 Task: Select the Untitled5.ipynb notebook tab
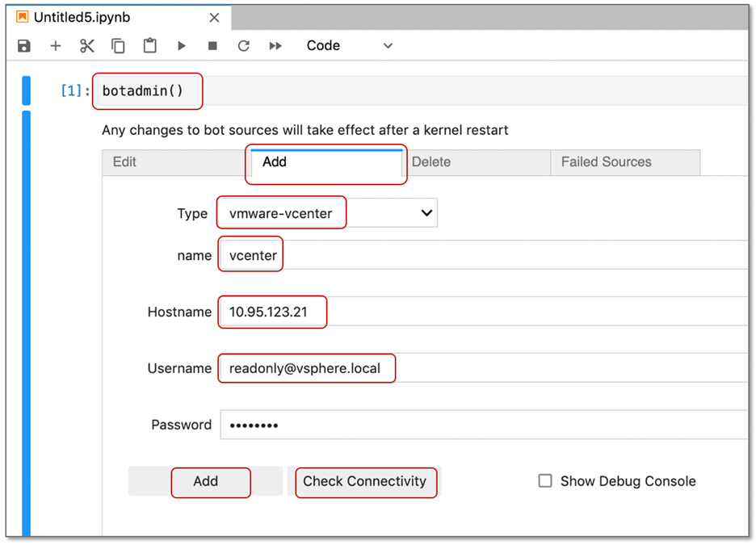click(x=97, y=16)
